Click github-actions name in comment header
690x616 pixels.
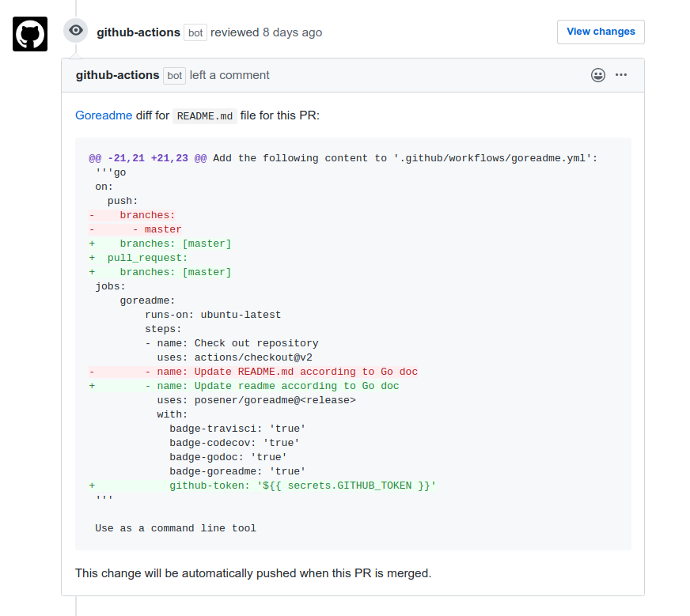[117, 75]
